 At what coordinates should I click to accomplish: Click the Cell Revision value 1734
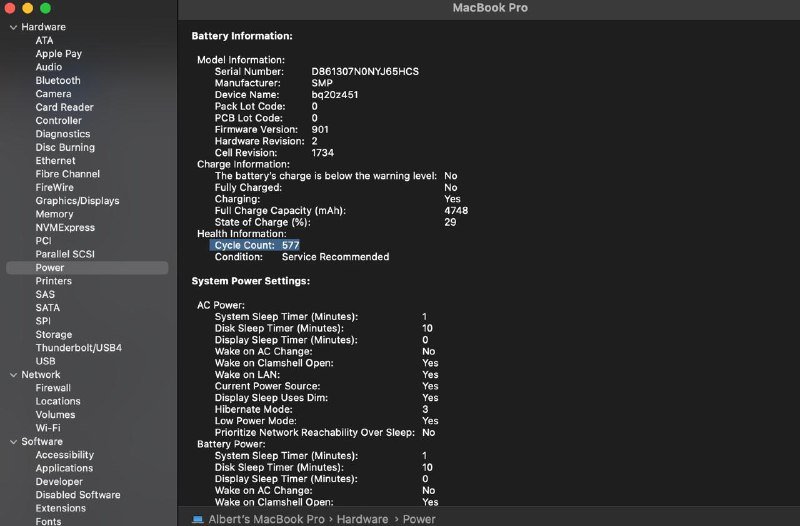coord(322,153)
